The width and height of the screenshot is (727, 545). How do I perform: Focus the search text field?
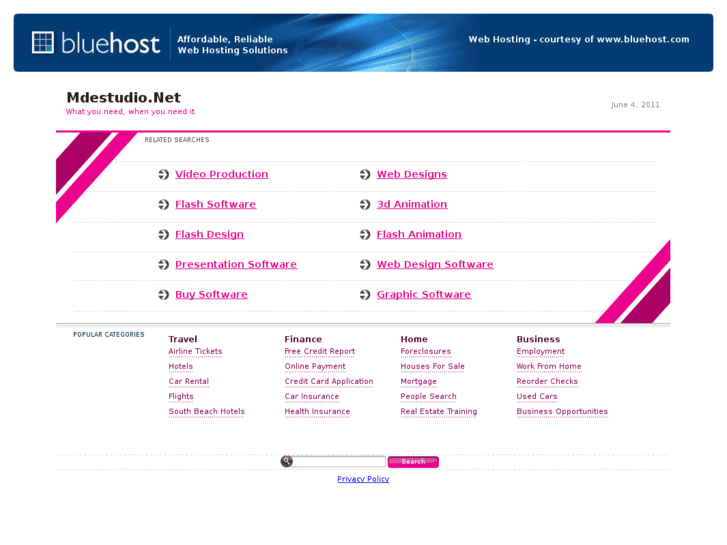339,462
